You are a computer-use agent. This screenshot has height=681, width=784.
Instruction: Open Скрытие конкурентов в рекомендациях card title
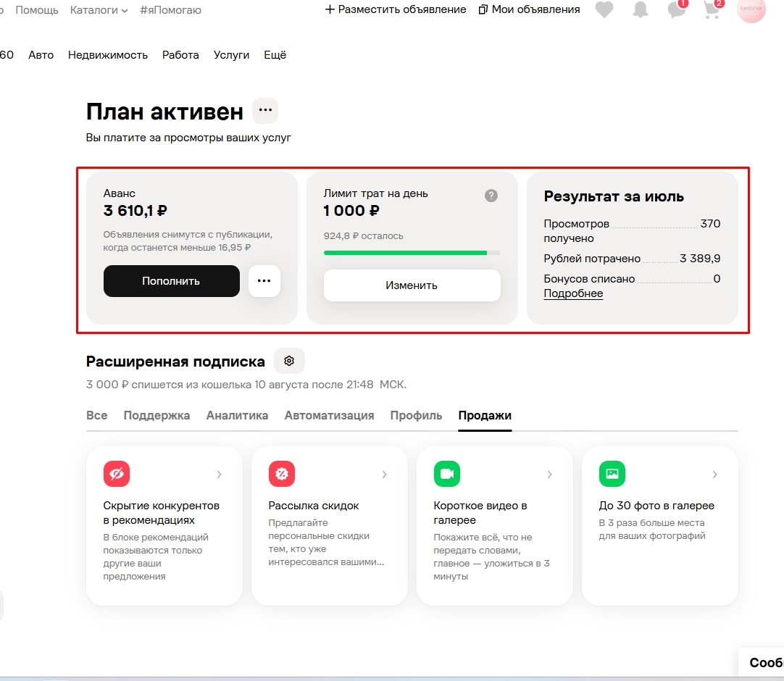pos(161,513)
